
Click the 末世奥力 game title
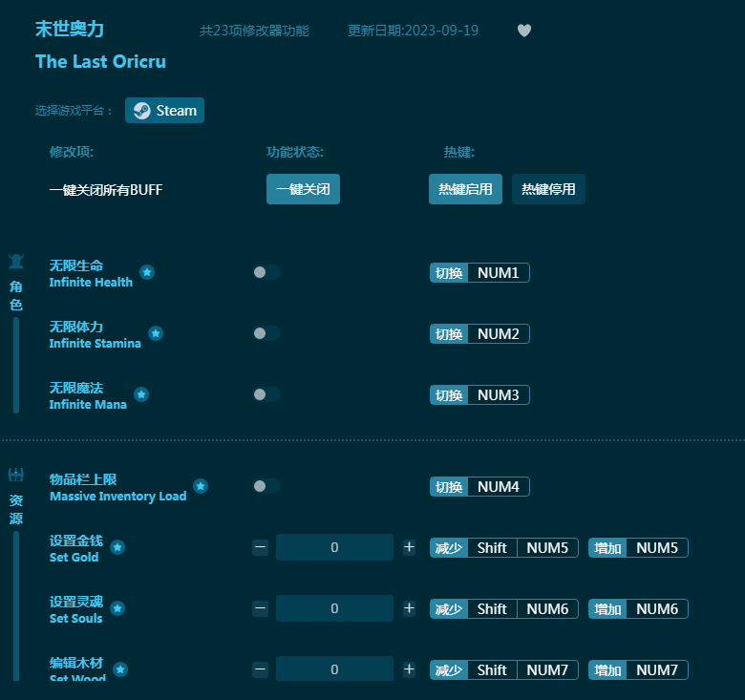point(70,29)
